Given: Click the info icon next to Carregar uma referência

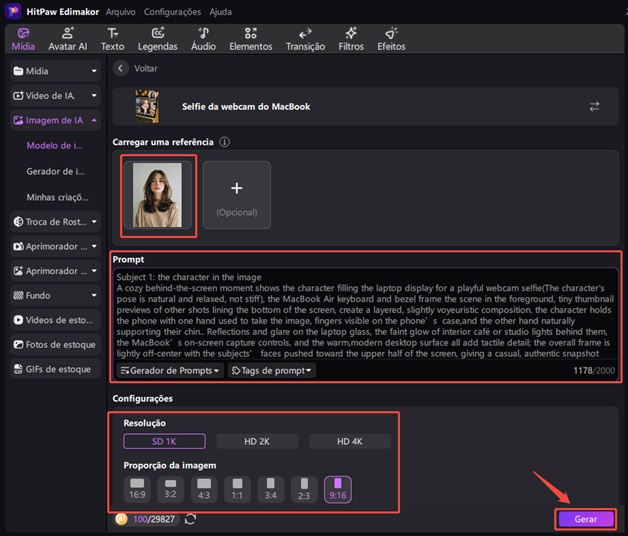Looking at the screenshot, I should pyautogui.click(x=224, y=142).
